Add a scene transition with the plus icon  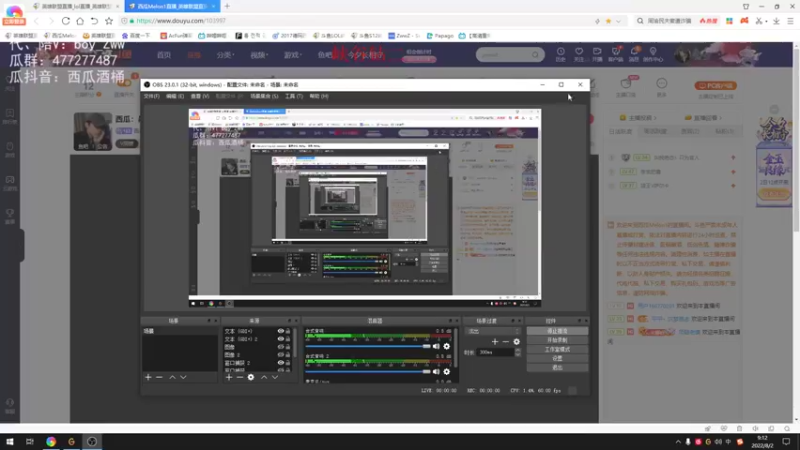495,342
